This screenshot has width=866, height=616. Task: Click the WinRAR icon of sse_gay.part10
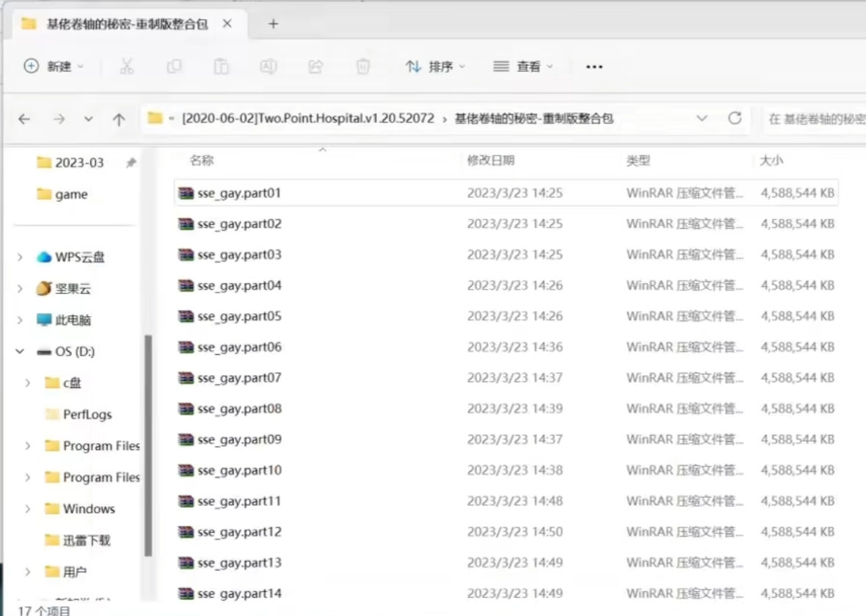click(x=186, y=470)
